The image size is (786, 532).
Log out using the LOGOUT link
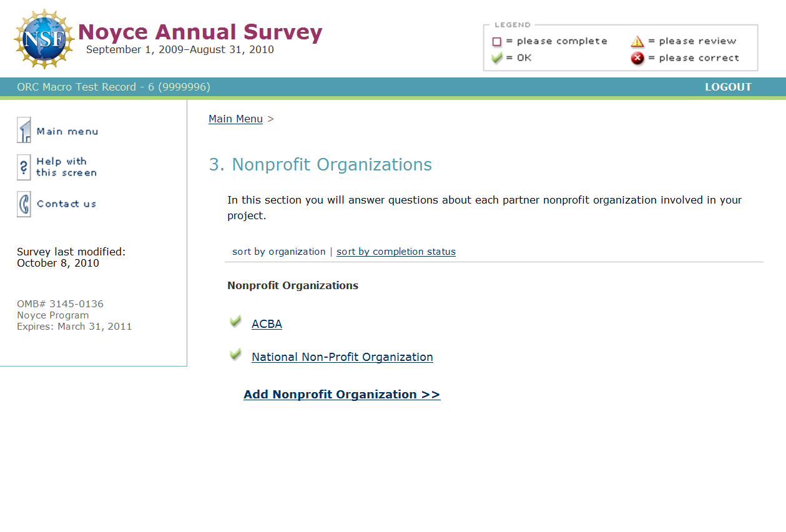tap(728, 87)
